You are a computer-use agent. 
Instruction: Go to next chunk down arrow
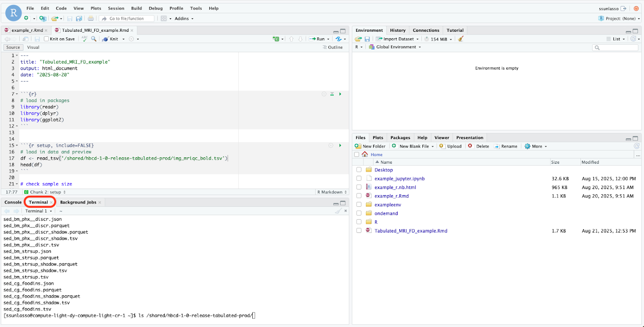point(300,39)
